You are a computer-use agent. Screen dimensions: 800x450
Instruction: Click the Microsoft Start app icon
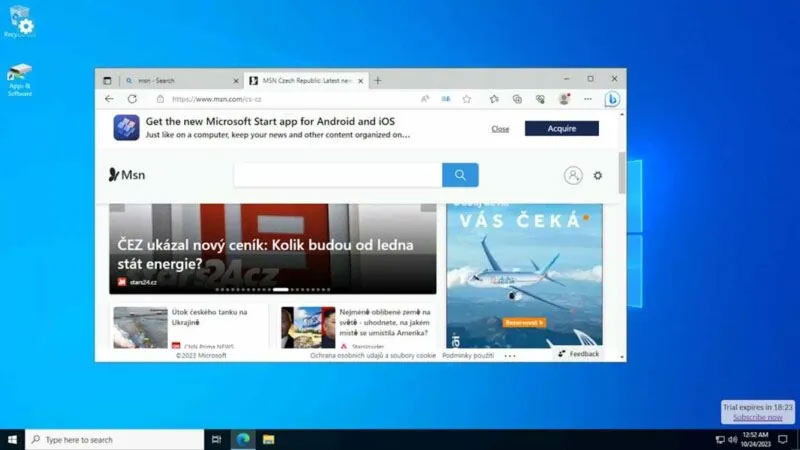[127, 128]
